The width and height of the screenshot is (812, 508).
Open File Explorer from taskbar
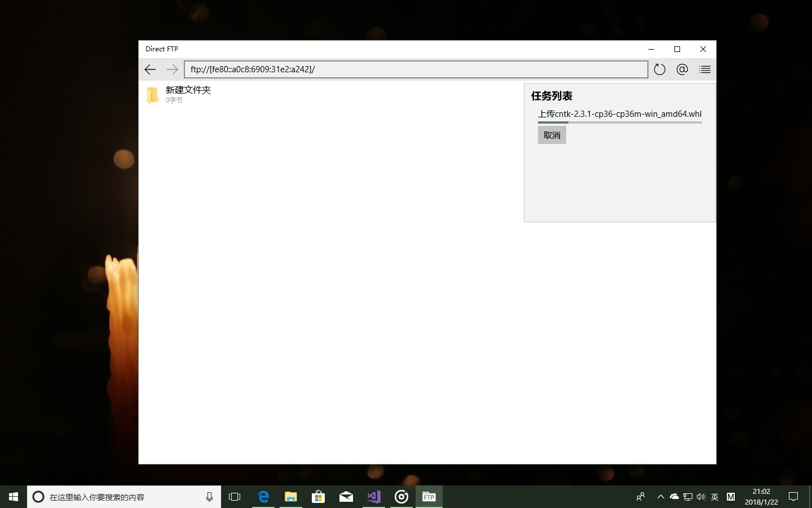(x=290, y=497)
